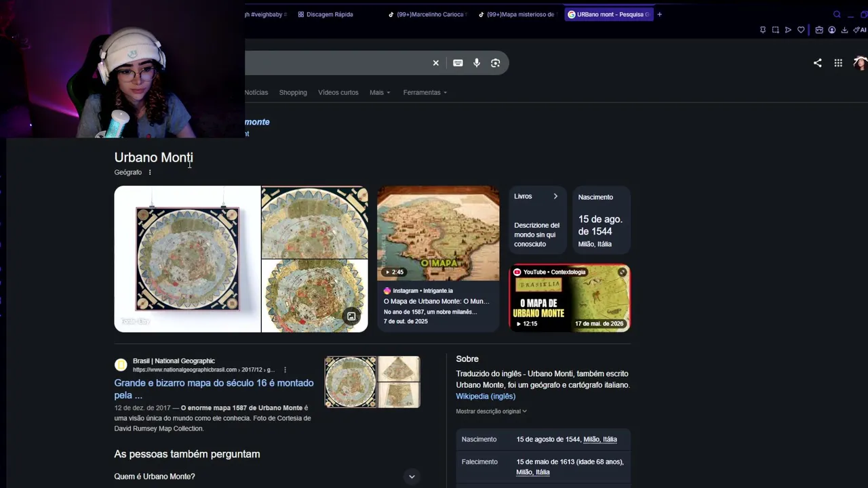This screenshot has height=488, width=868.
Task: Share this search results page
Action: click(817, 63)
